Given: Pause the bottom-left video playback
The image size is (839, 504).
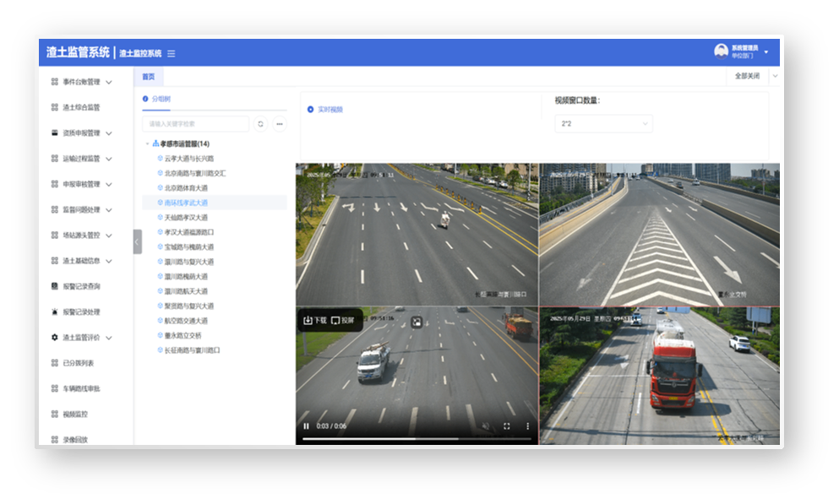Looking at the screenshot, I should (306, 426).
